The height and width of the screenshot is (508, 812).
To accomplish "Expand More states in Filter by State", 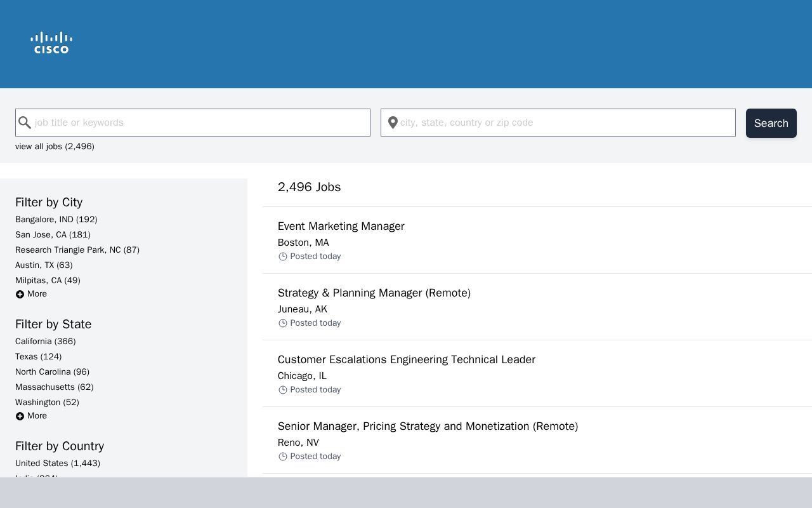I will tap(31, 416).
